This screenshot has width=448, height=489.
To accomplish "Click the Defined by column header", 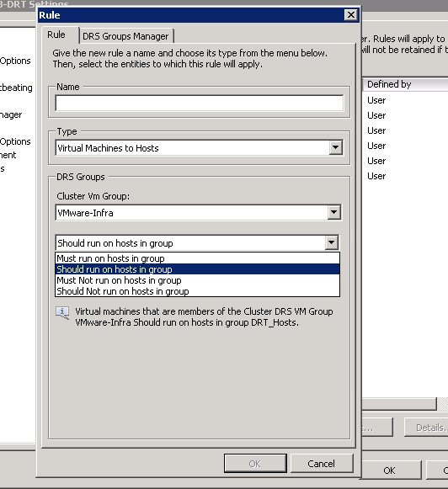I will click(x=405, y=84).
